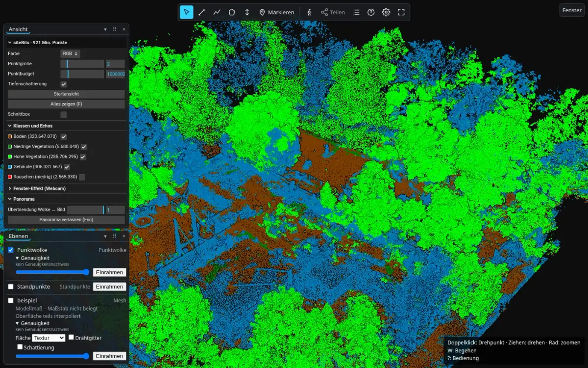
Task: Adjust the Punktbudget slider
Action: tap(82, 74)
